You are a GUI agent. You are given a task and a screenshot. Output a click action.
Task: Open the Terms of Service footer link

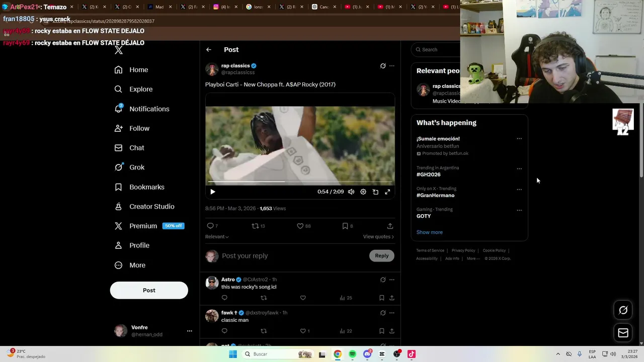(430, 250)
